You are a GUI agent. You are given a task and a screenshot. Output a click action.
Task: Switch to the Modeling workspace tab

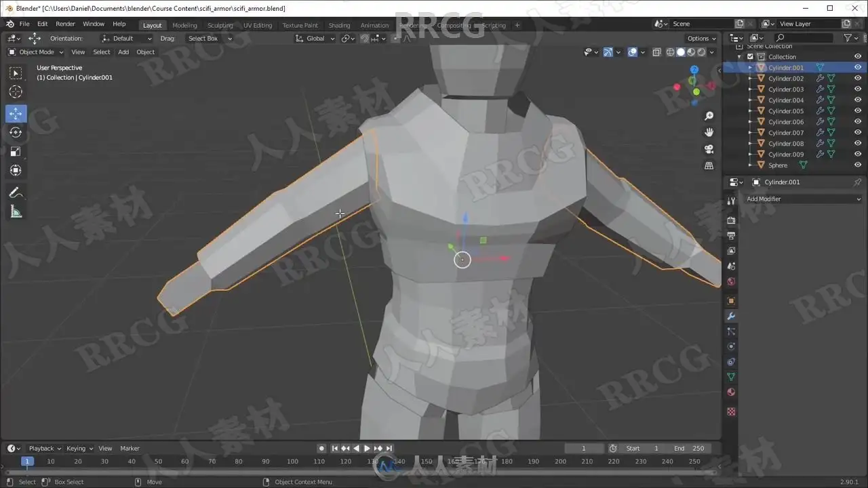point(184,26)
